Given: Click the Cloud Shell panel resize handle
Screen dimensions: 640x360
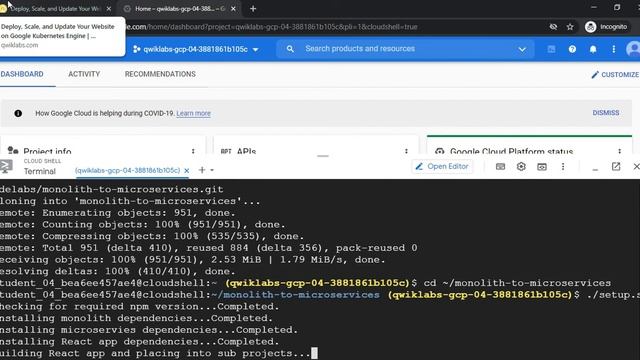Looking at the screenshot, I should point(322,156).
